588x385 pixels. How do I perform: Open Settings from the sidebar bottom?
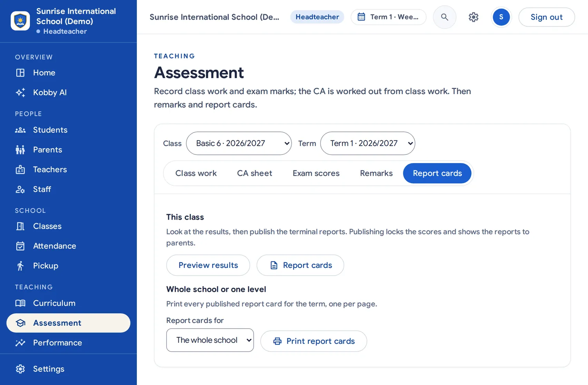(x=68, y=369)
